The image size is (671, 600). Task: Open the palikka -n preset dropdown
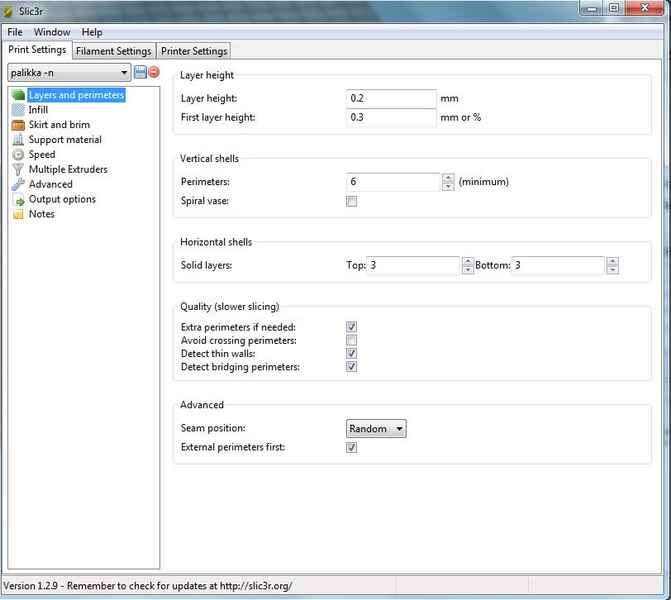(69, 73)
